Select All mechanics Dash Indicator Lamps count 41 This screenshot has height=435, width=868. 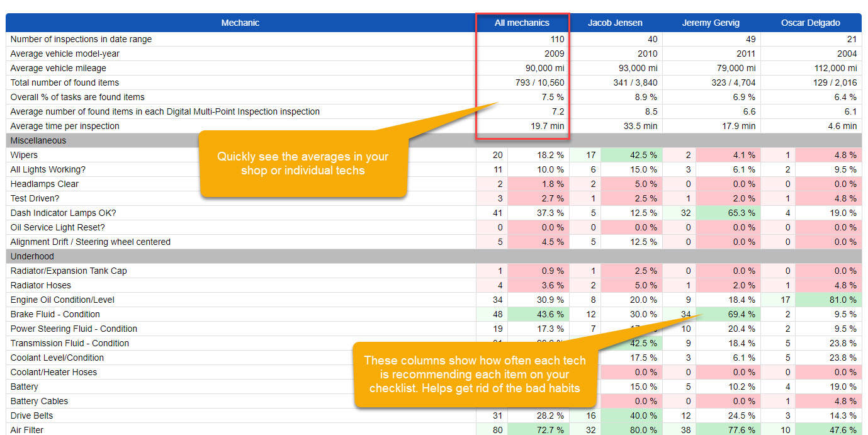pos(492,213)
